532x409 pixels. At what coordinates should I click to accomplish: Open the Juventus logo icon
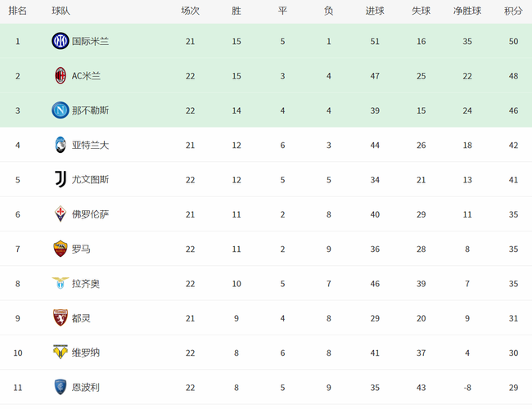click(61, 179)
